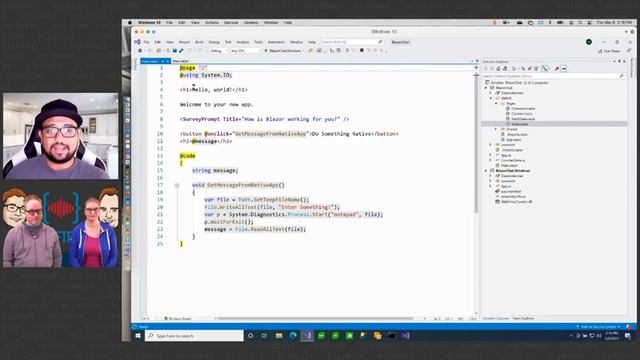Click Add to Source Control
640x360 pixels.
(599, 327)
